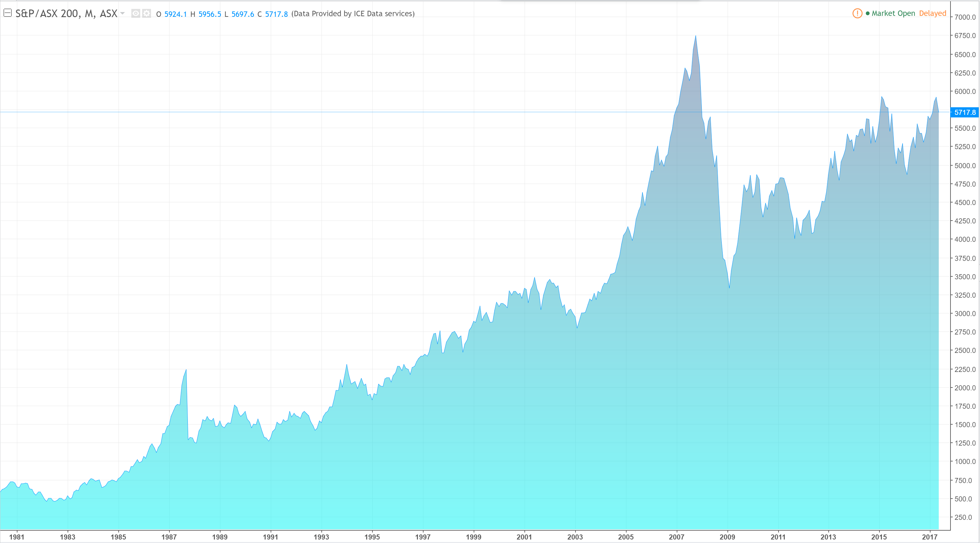Click the close value 5717.8 in legend
Screen dimensions: 980x543
click(276, 14)
